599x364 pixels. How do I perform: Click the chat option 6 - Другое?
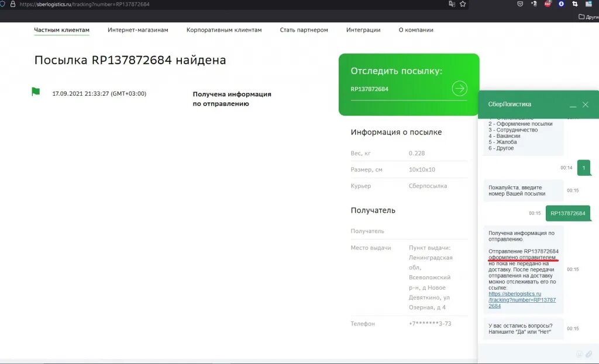coord(501,148)
